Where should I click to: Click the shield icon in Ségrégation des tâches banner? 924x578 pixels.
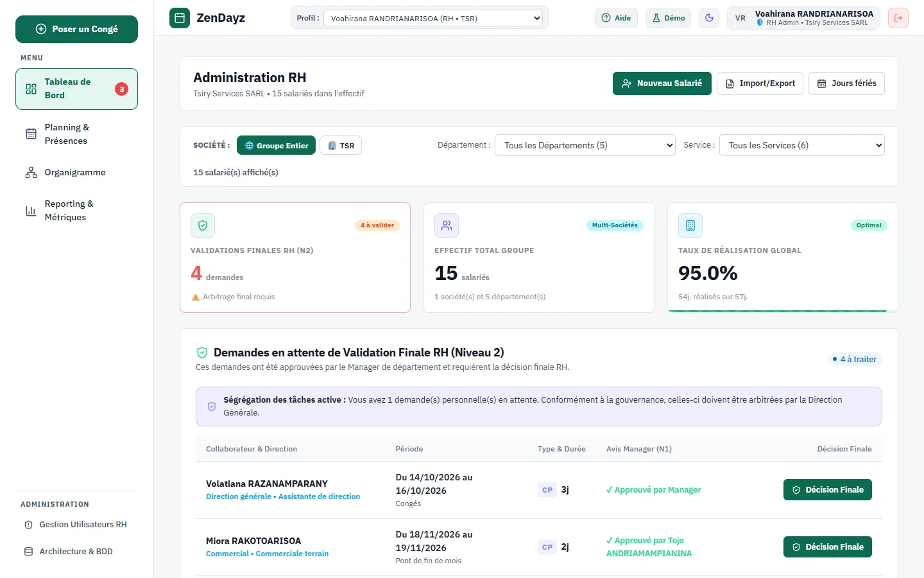coord(212,407)
